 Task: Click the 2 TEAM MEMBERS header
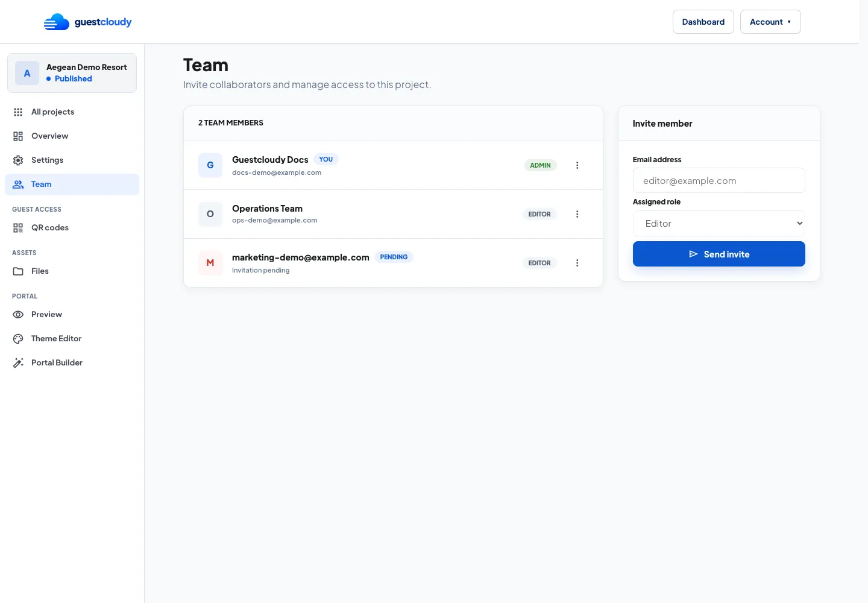(231, 122)
